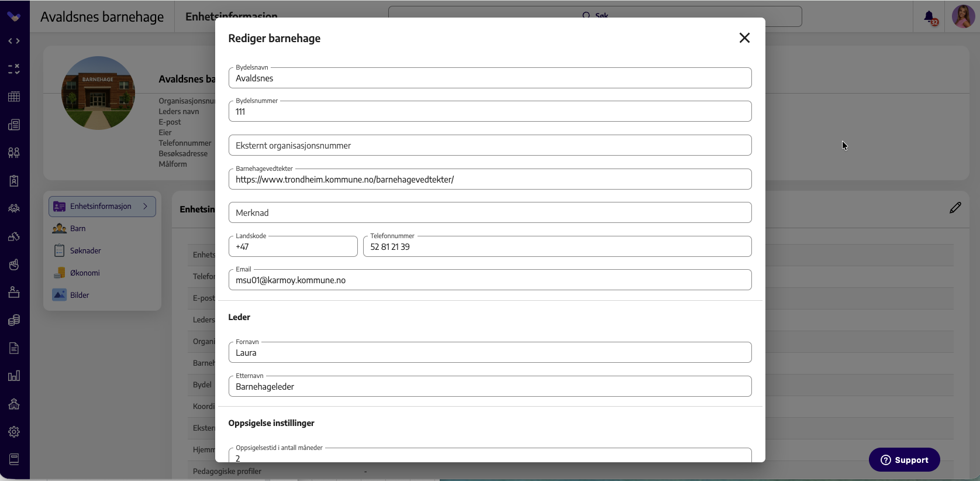Open the notifications bell
980x481 pixels.
click(930, 18)
